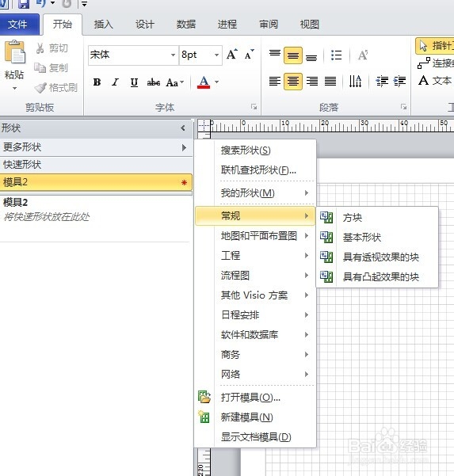Screen dimensions: 454x476
Task: Open Software and Database submenu
Action: pos(255,334)
